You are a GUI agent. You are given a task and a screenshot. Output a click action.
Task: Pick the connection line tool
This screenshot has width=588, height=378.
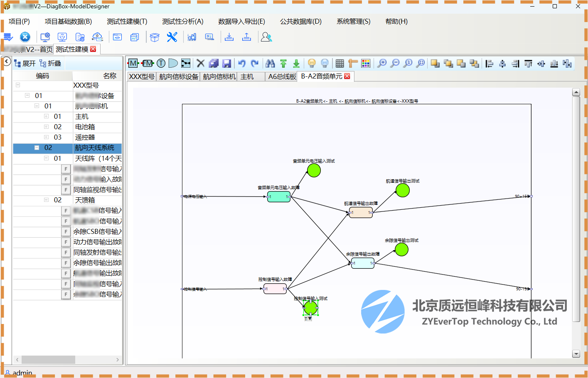186,63
